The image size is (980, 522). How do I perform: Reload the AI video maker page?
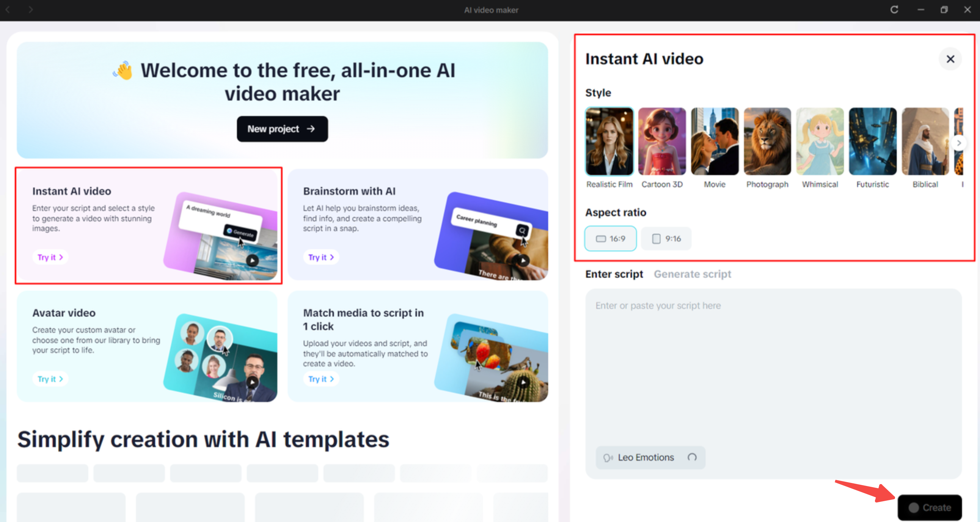(895, 10)
